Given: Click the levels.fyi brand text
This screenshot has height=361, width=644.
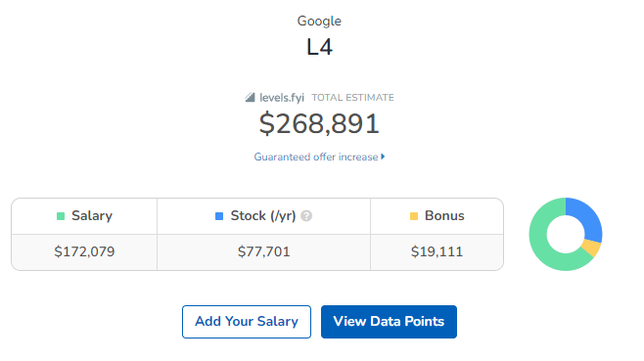Looking at the screenshot, I should point(282,98).
